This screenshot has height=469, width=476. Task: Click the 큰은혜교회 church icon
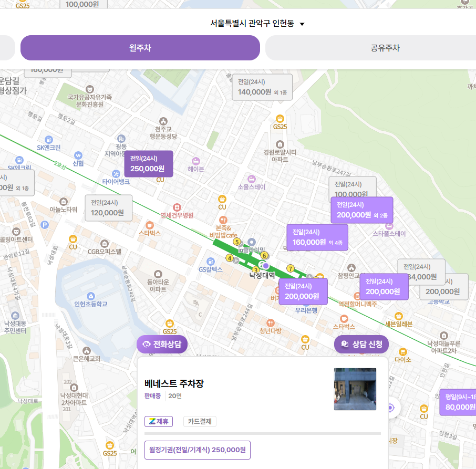(87, 351)
